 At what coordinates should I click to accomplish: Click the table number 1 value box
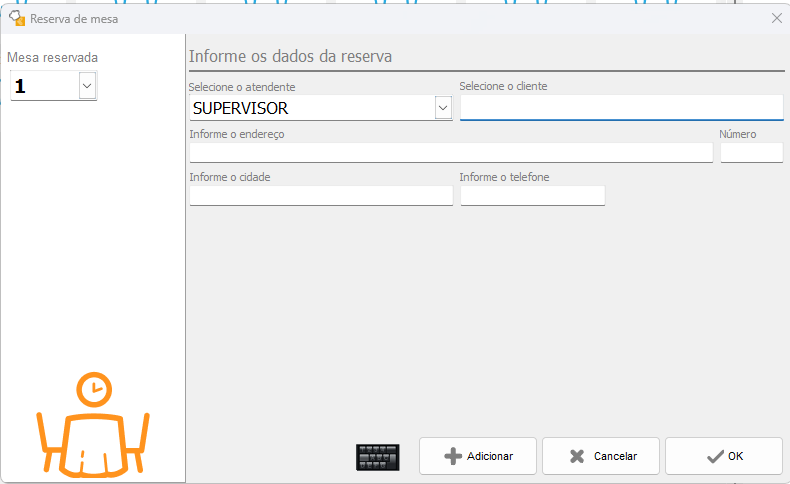pyautogui.click(x=44, y=87)
